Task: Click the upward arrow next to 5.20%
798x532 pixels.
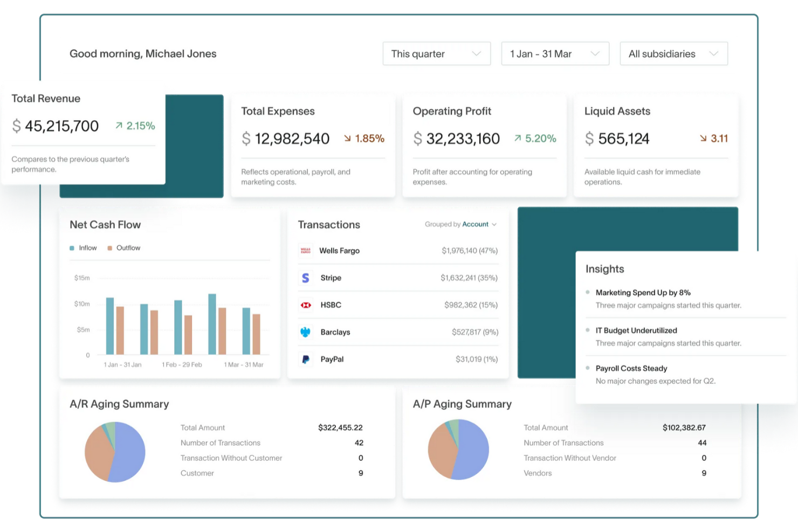Action: [518, 139]
